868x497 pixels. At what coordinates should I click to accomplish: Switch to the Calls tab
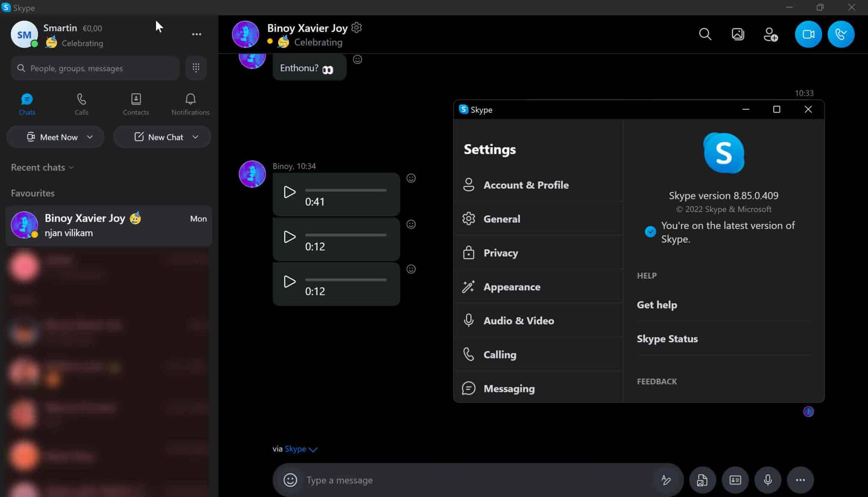click(x=81, y=104)
